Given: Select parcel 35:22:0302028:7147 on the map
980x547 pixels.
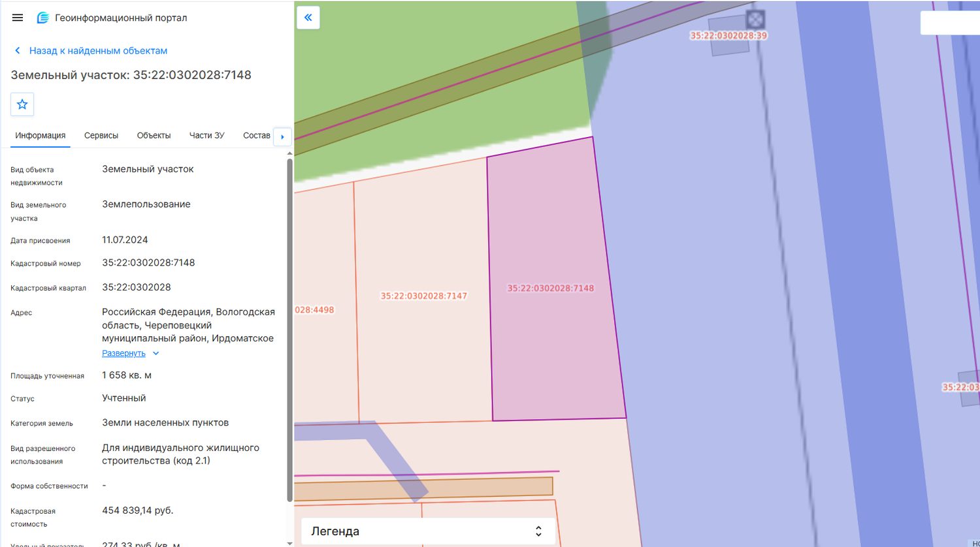Looking at the screenshot, I should [424, 296].
